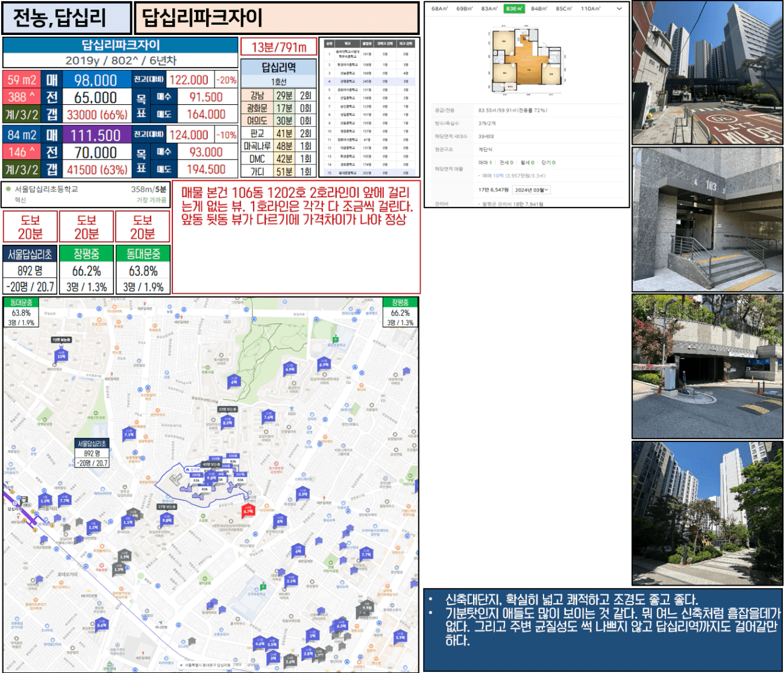This screenshot has width=784, height=673.
Task: Select the 7.1억 house marker on map
Action: point(129,433)
